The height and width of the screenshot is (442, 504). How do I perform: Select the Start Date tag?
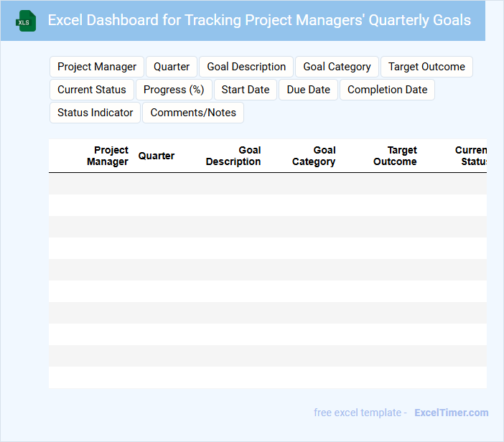point(246,90)
